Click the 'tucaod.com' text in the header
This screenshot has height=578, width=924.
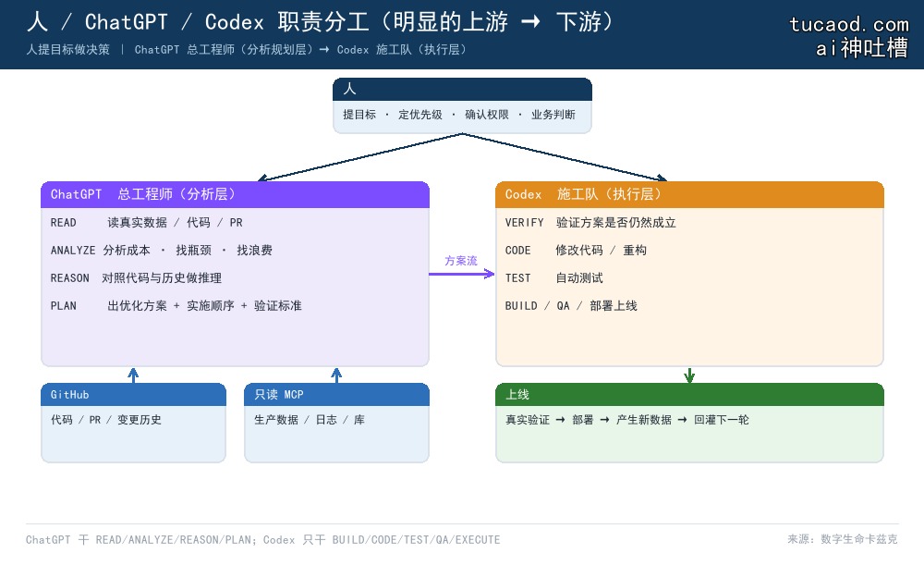coord(849,24)
